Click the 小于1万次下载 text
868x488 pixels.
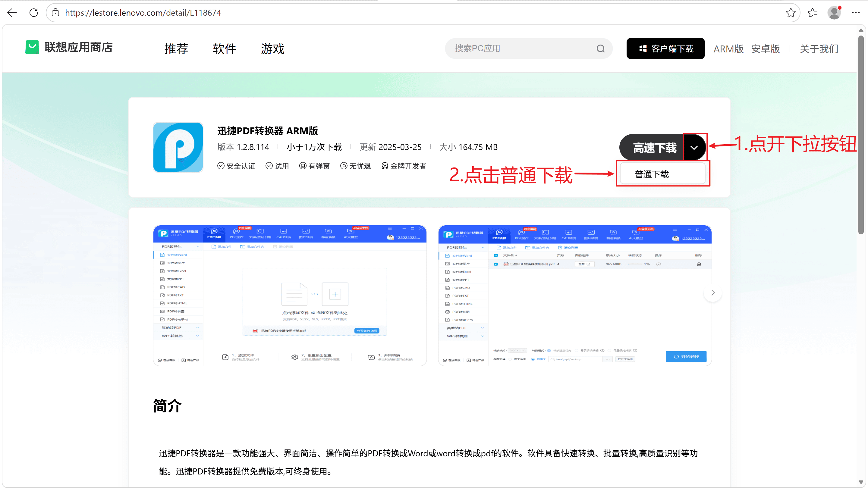coord(314,147)
